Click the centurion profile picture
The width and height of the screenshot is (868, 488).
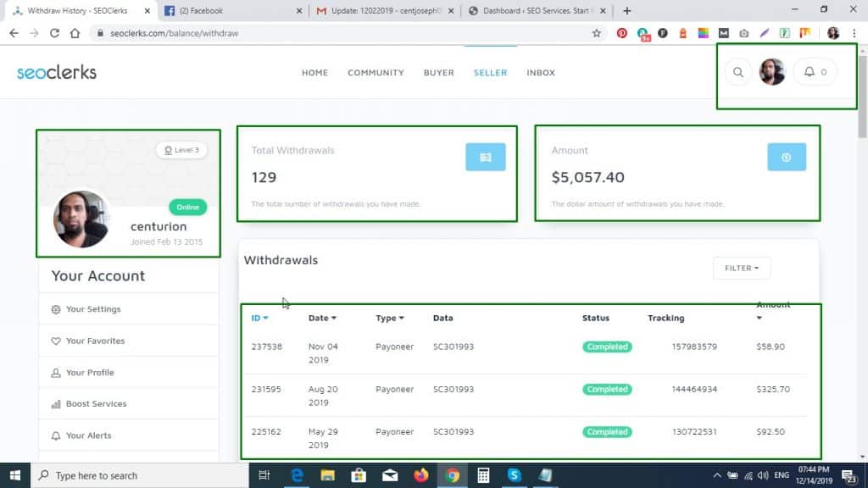pos(81,219)
